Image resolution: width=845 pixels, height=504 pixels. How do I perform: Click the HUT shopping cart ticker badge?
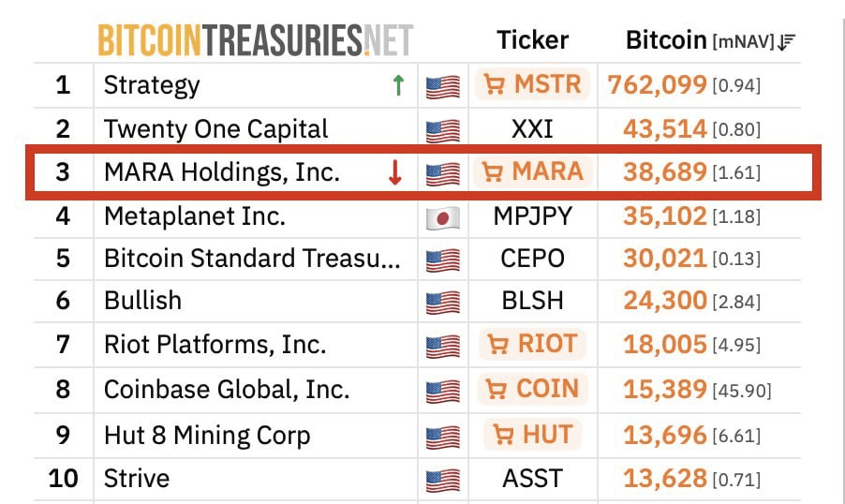click(533, 435)
